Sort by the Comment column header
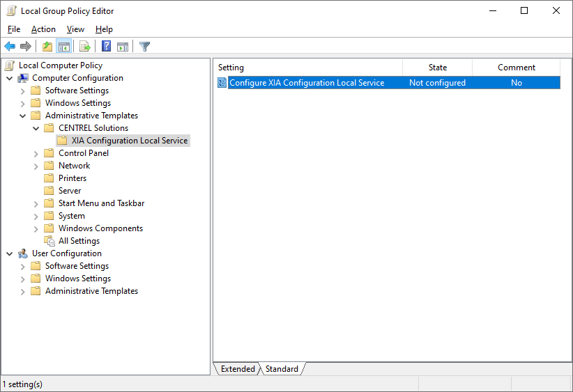 pyautogui.click(x=516, y=68)
